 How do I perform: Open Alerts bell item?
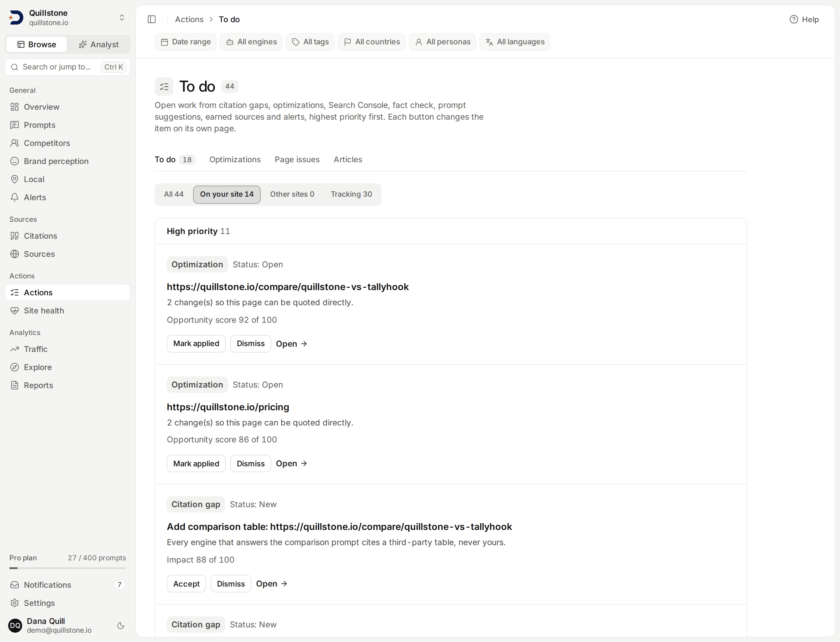(68, 197)
